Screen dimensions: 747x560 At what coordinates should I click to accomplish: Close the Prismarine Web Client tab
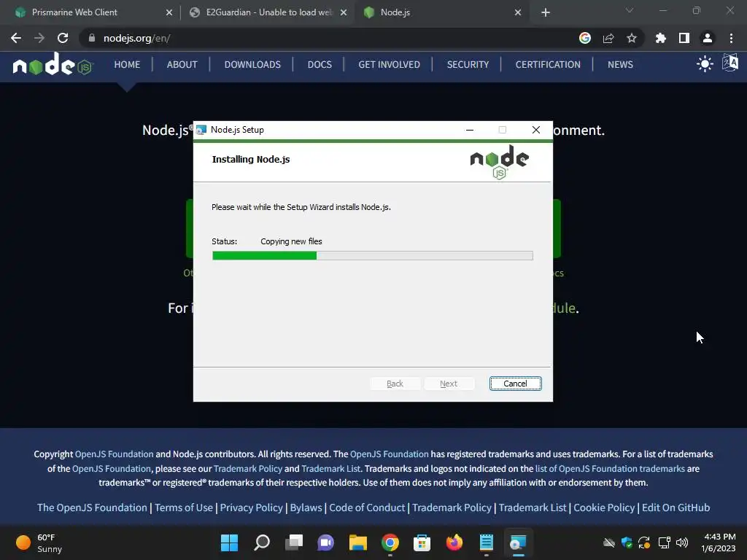(169, 12)
